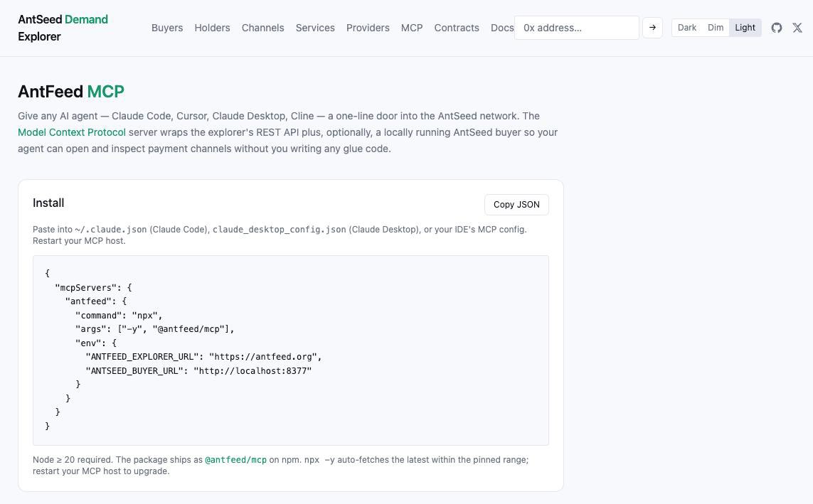Switch theme to Light
The height and width of the screenshot is (504, 813).
(x=745, y=28)
